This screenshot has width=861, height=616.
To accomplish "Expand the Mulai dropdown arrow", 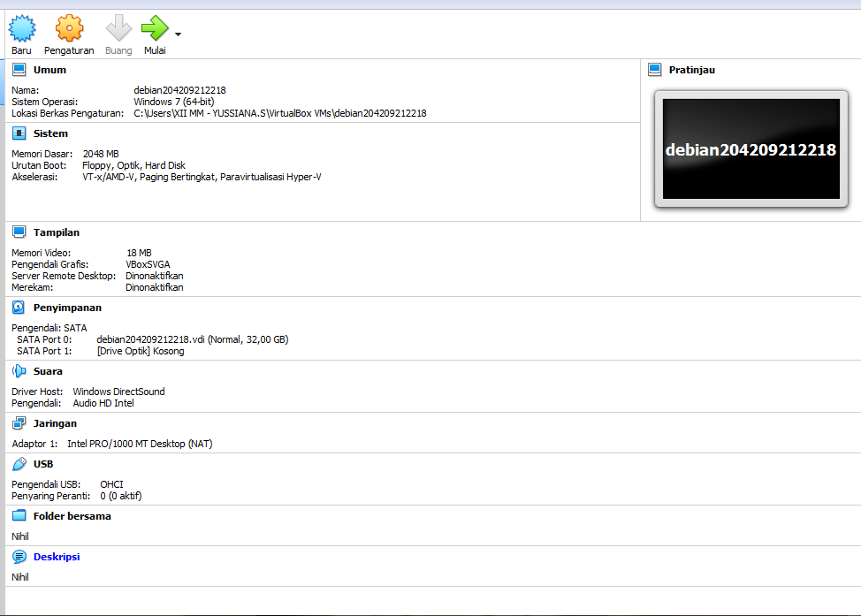I will tap(178, 34).
